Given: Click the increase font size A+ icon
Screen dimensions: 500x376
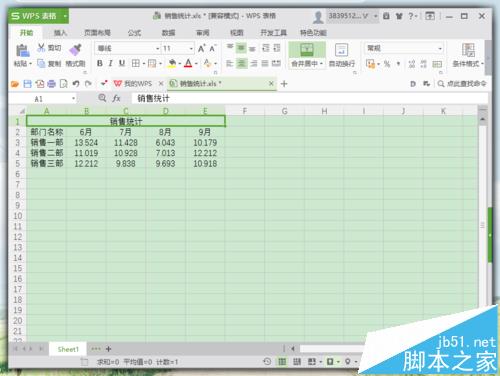Looking at the screenshot, I should pyautogui.click(x=202, y=49).
